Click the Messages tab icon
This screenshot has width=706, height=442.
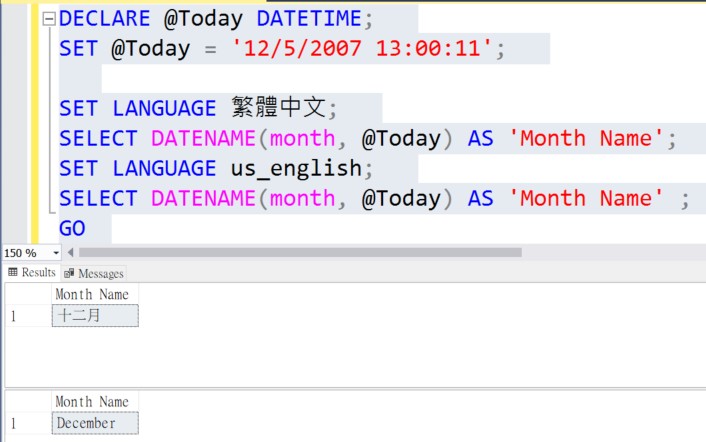pyautogui.click(x=69, y=273)
